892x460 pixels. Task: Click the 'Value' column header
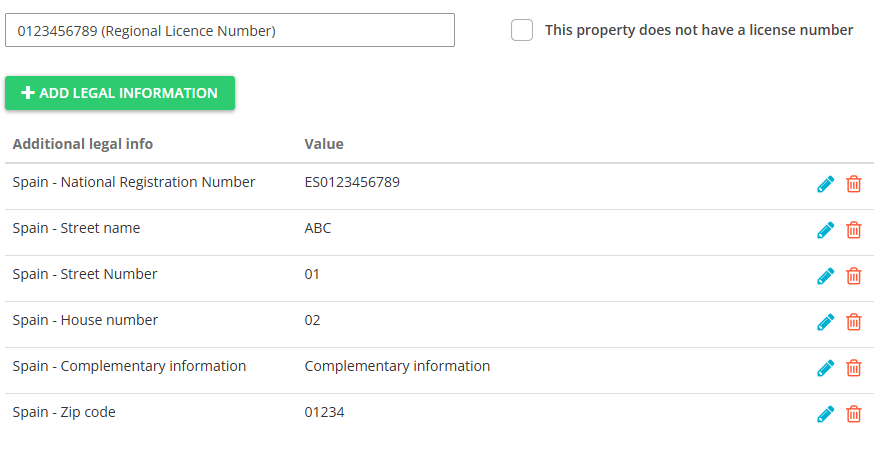coord(324,144)
